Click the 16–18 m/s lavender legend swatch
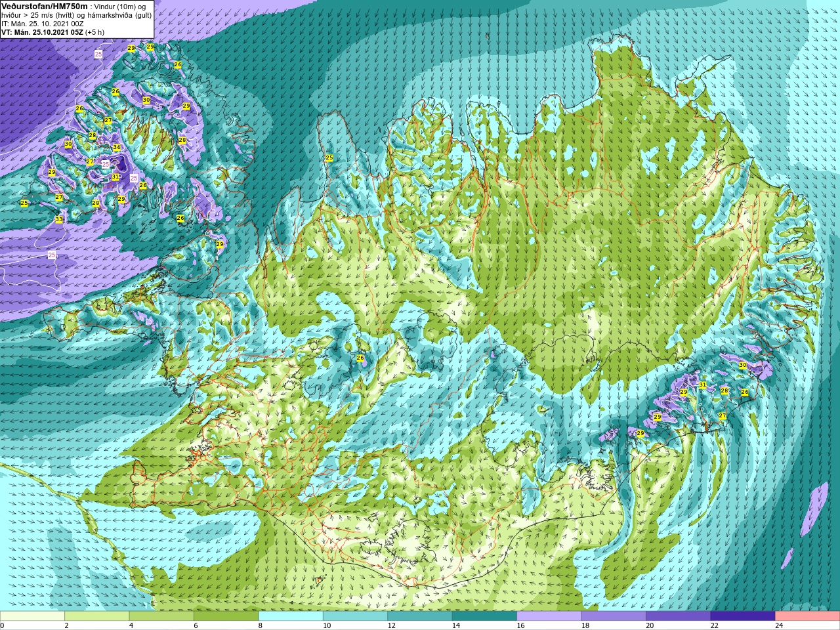The image size is (840, 630). click(x=549, y=616)
